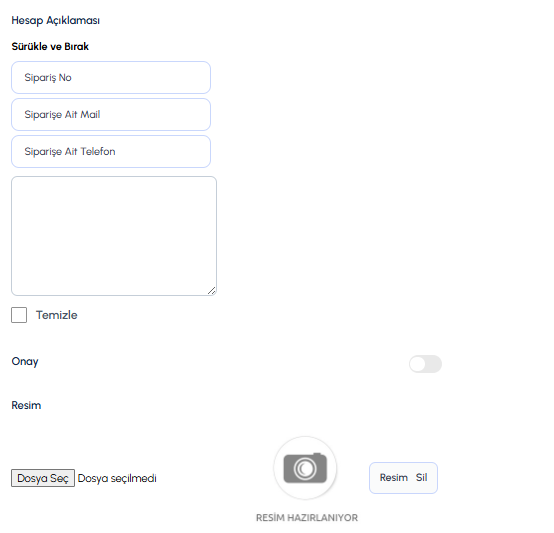Viewport: 554px width, 533px height.
Task: Click the Sürükle ve Bırak heading
Action: 50,46
